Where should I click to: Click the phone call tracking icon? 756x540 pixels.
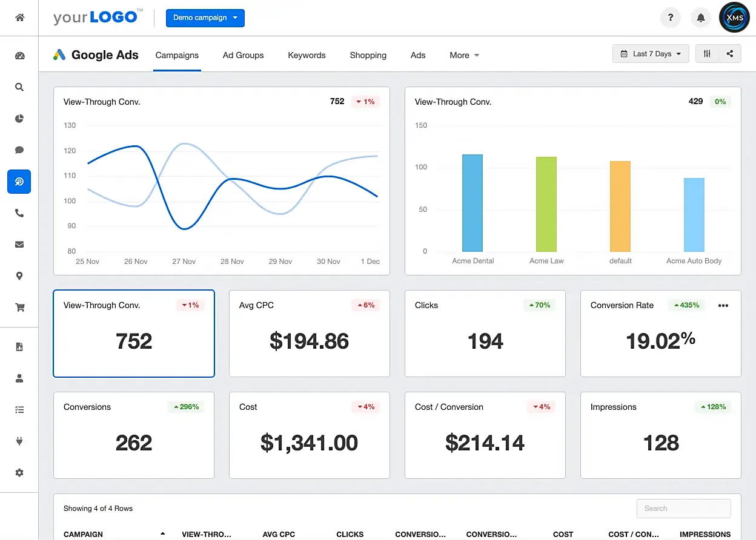[19, 213]
